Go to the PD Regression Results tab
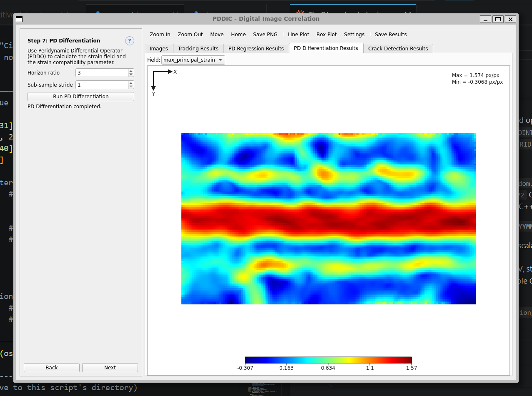 tap(256, 49)
